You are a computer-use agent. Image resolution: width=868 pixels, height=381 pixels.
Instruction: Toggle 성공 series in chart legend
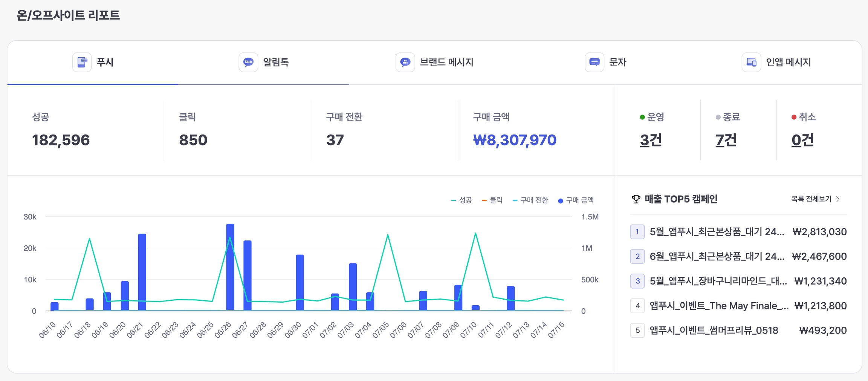coord(462,200)
